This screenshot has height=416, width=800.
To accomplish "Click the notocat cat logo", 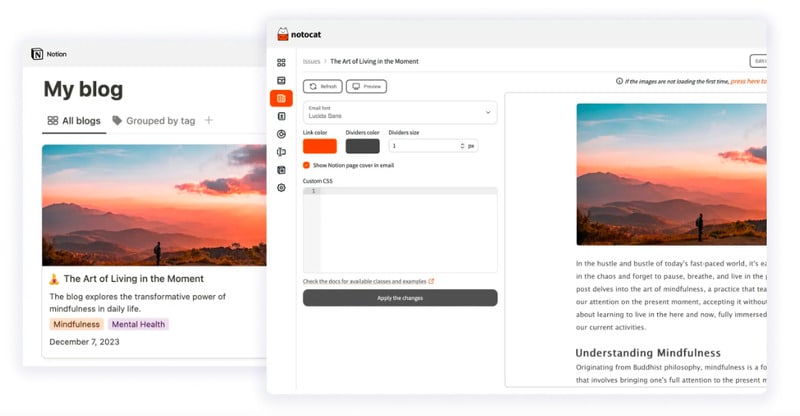I will (283, 34).
